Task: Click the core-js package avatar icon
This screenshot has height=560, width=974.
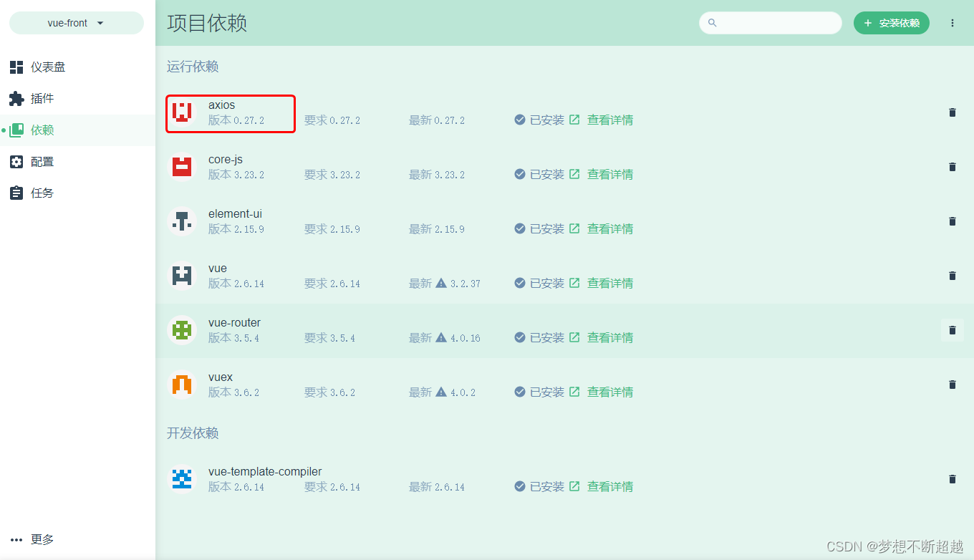Action: click(x=182, y=167)
